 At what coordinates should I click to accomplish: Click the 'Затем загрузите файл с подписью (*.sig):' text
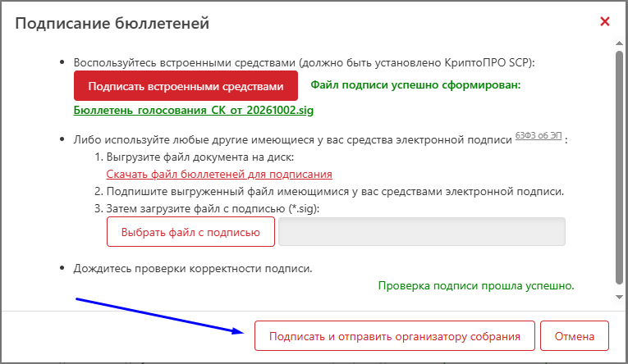click(x=213, y=209)
